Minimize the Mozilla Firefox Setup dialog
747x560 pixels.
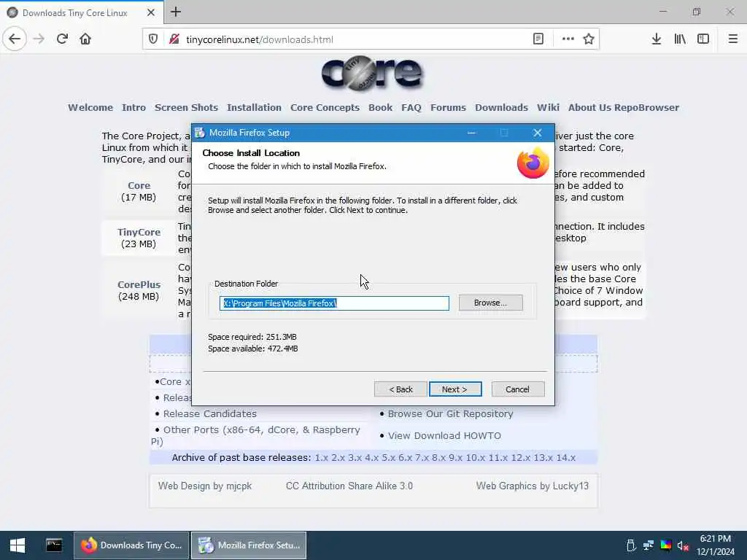471,133
